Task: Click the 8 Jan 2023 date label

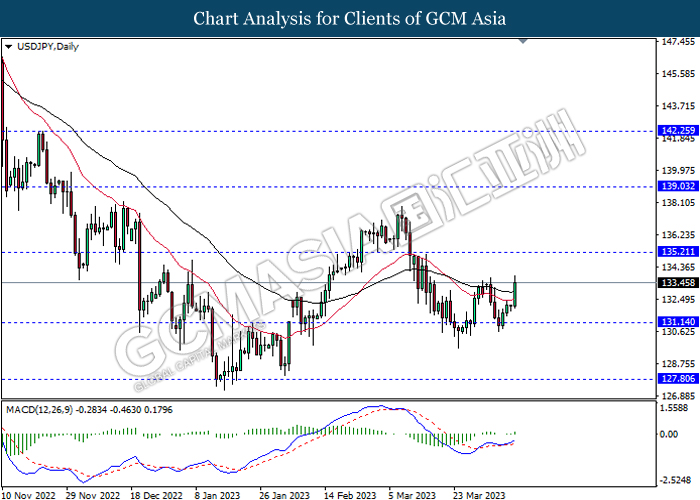Action: point(217,495)
